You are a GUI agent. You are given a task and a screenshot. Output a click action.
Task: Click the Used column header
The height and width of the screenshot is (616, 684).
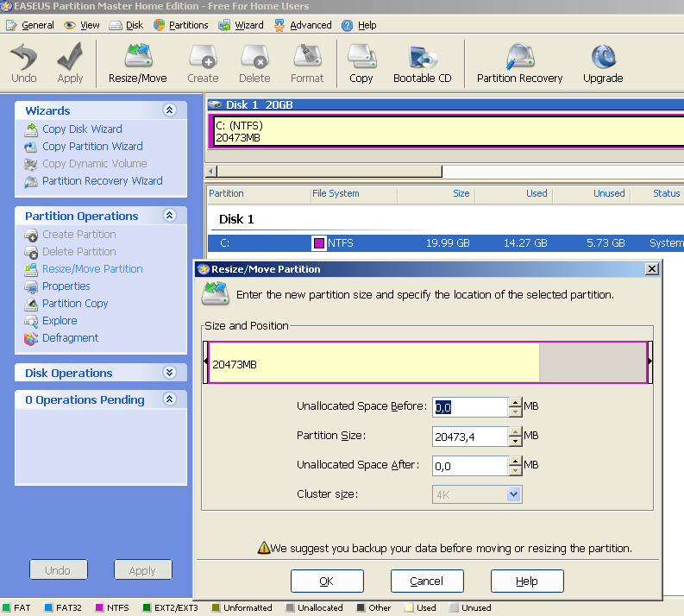[514, 194]
